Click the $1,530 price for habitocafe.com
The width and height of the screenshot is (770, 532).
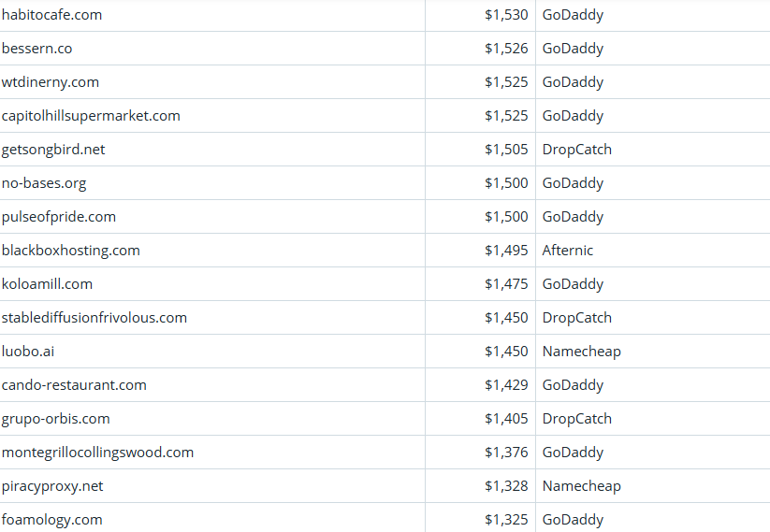coord(506,15)
